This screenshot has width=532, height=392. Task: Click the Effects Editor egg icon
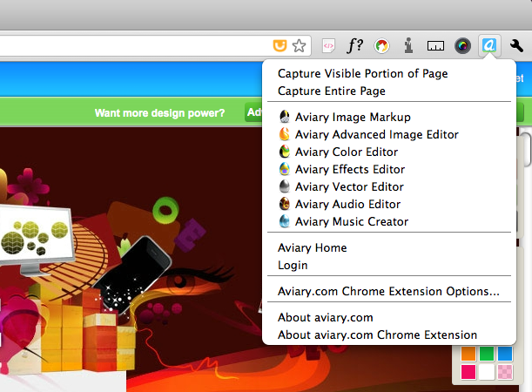click(285, 169)
